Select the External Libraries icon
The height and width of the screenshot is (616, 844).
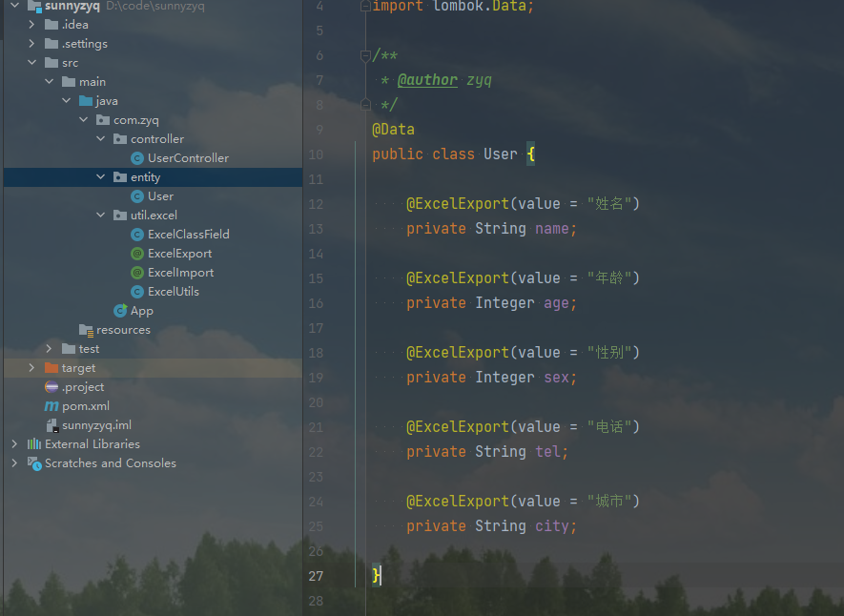(34, 444)
